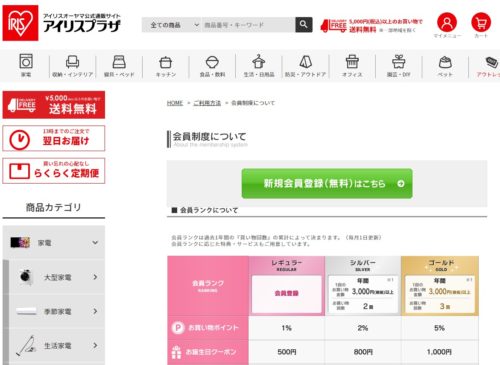The image size is (500, 365).
Task: Open the My Menu user icon
Action: [x=447, y=23]
